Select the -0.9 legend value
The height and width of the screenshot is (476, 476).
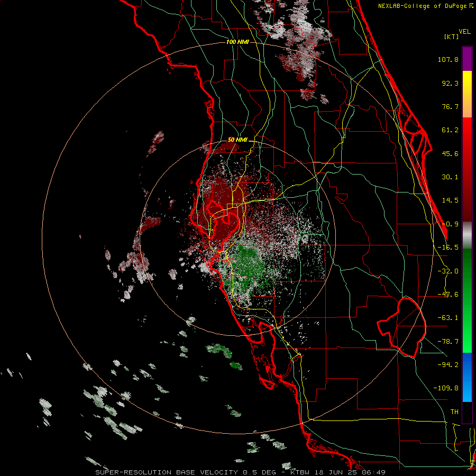[450, 224]
